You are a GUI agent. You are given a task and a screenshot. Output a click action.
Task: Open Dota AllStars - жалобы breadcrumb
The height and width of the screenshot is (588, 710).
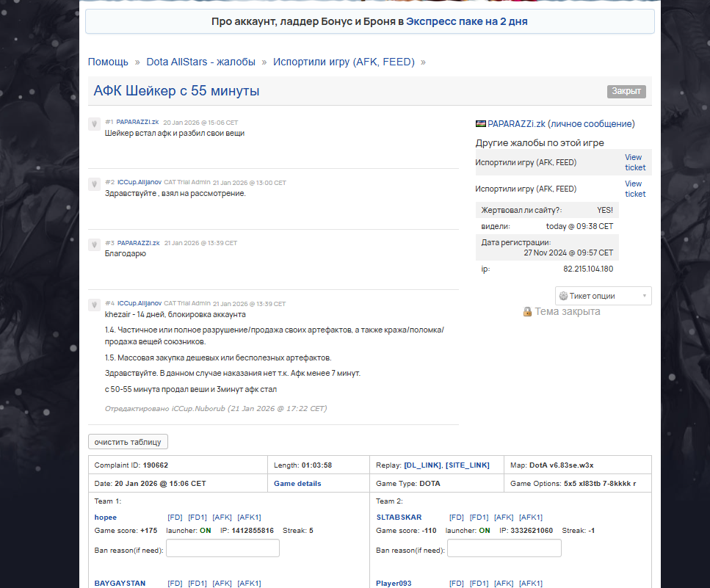[x=201, y=62]
